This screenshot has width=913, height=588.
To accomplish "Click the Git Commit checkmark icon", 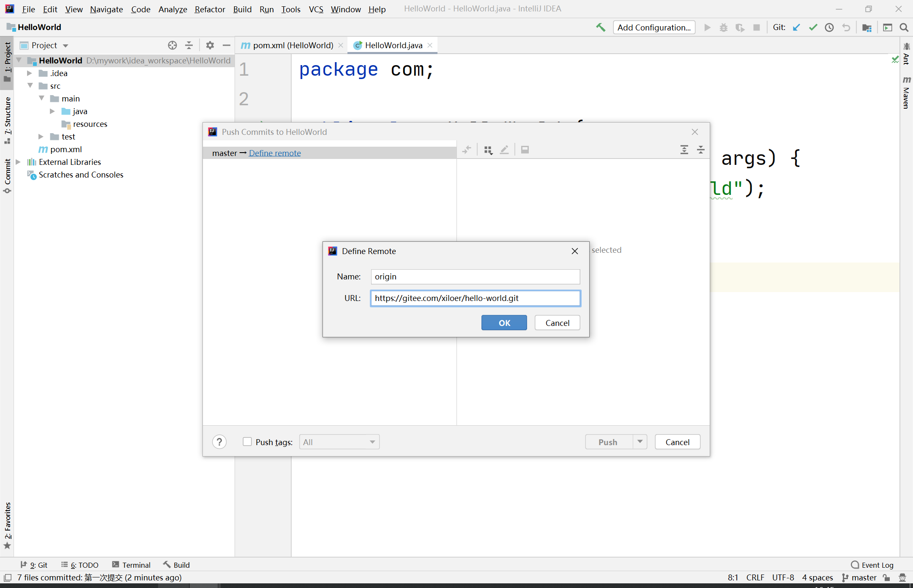I will (x=813, y=27).
